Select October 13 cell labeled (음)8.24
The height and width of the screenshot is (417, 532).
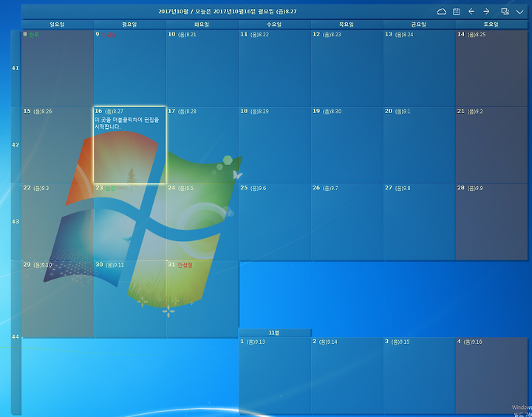pyautogui.click(x=419, y=68)
